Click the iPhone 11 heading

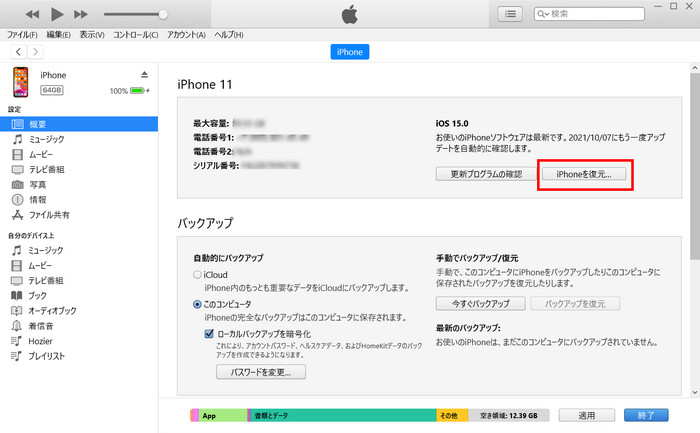tap(204, 84)
